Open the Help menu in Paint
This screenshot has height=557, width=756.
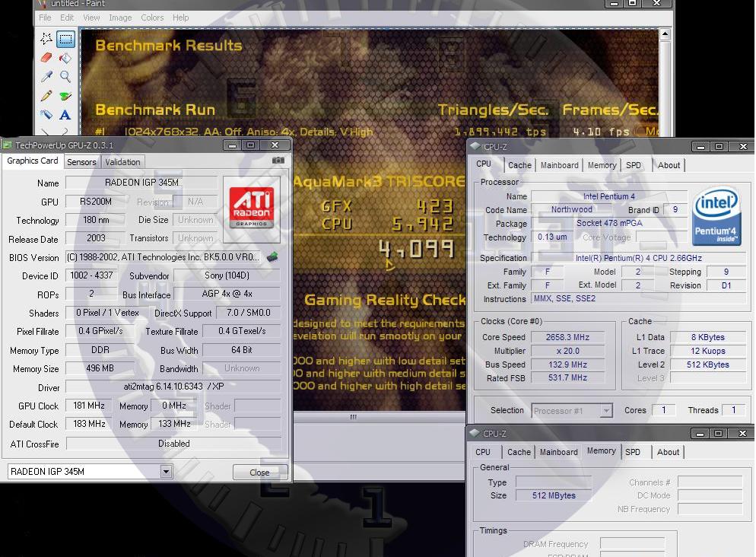click(181, 18)
